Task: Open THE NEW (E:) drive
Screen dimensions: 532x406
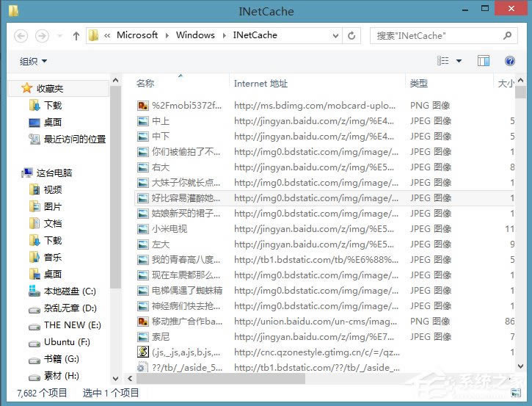Action: pyautogui.click(x=72, y=325)
